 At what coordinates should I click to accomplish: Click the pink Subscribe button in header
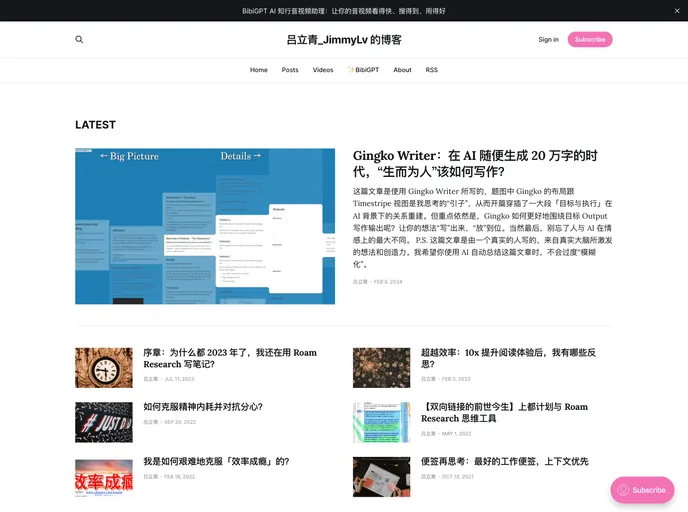pos(590,39)
